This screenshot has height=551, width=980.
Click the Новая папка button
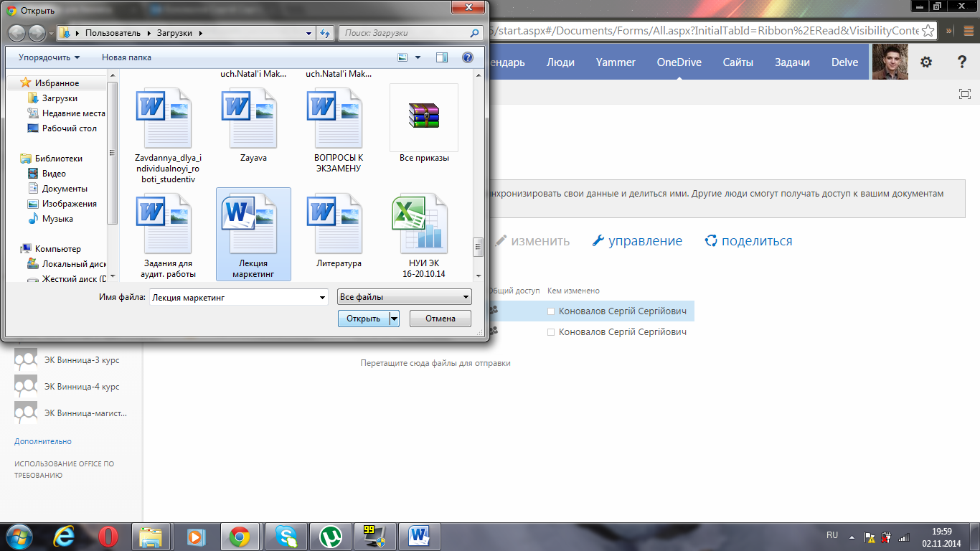pyautogui.click(x=126, y=57)
